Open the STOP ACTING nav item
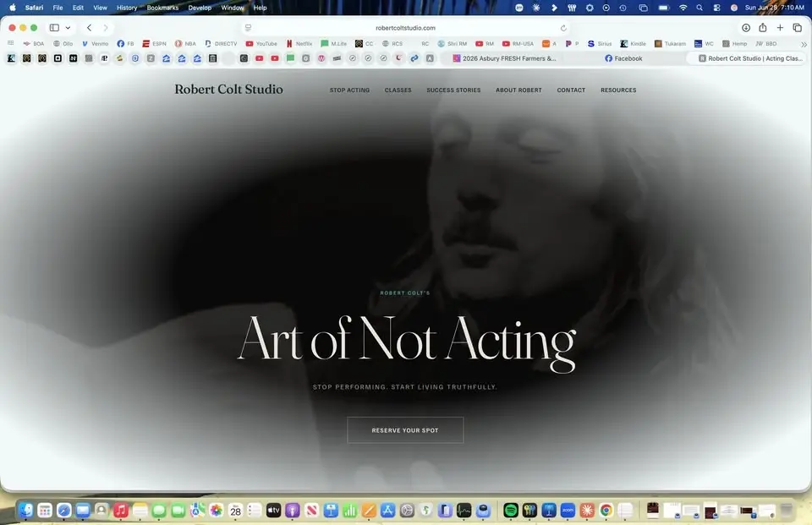812x525 pixels. [x=349, y=90]
